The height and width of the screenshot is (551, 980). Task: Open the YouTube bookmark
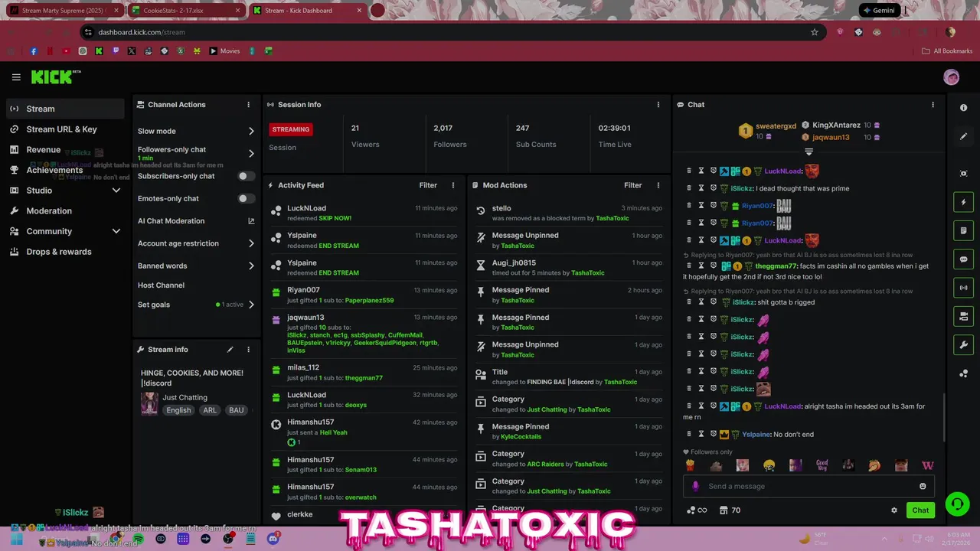coord(67,51)
